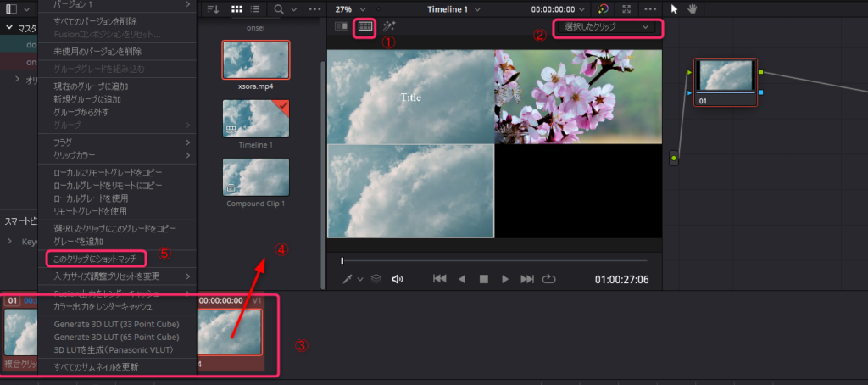Screen dimensions: 868x385
Task: Open the 27% viewer zoom dropdown
Action: [x=350, y=8]
